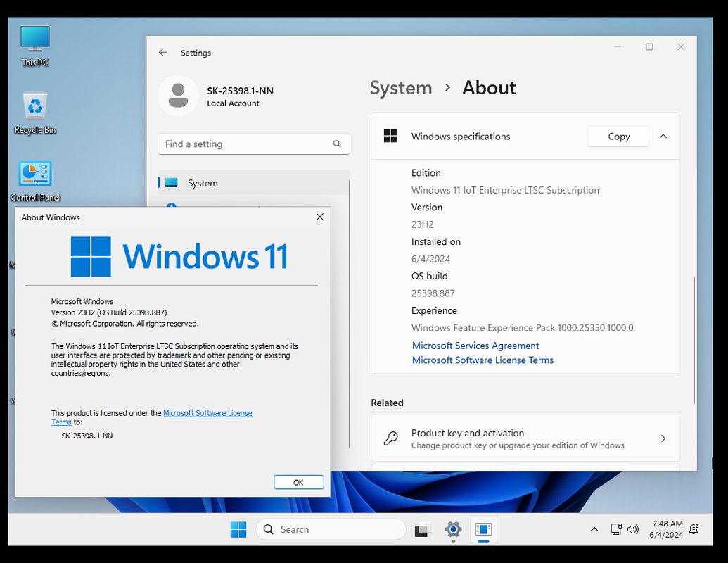This screenshot has height=563, width=728.
Task: Click the network status tray icon
Action: tap(616, 529)
